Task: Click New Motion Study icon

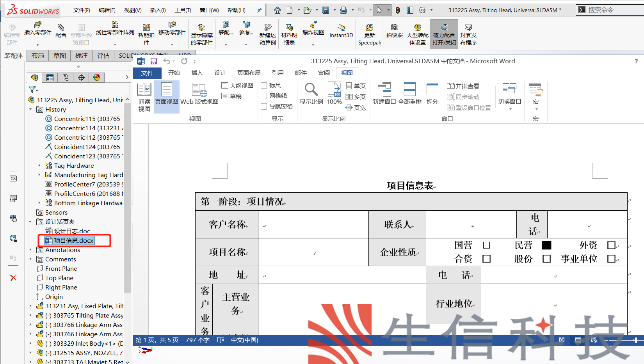Action: click(x=268, y=34)
